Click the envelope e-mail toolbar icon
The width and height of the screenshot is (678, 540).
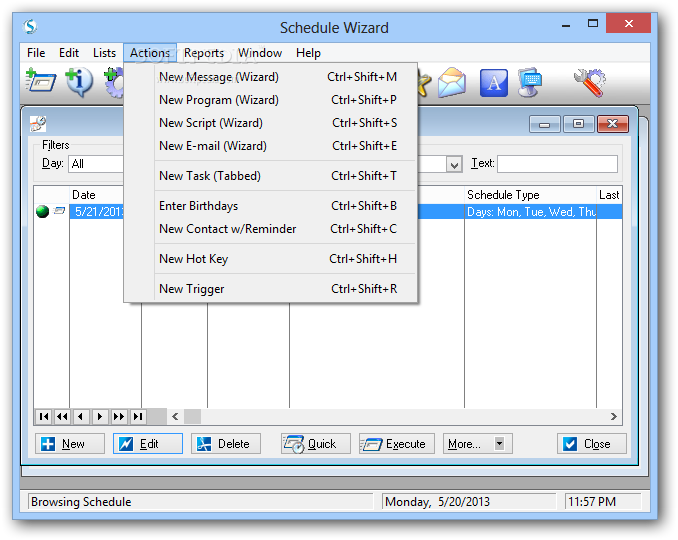[451, 82]
